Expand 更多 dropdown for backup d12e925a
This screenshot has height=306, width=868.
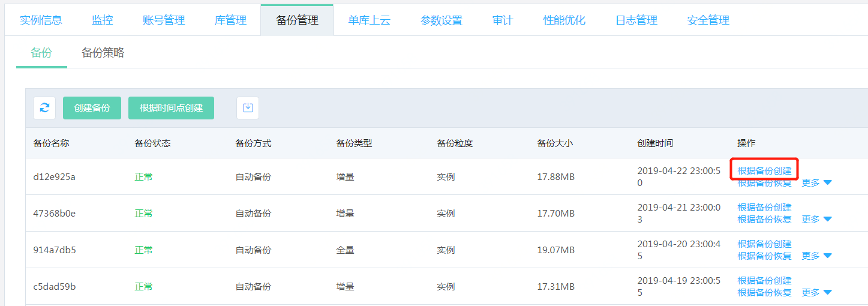[x=817, y=183]
